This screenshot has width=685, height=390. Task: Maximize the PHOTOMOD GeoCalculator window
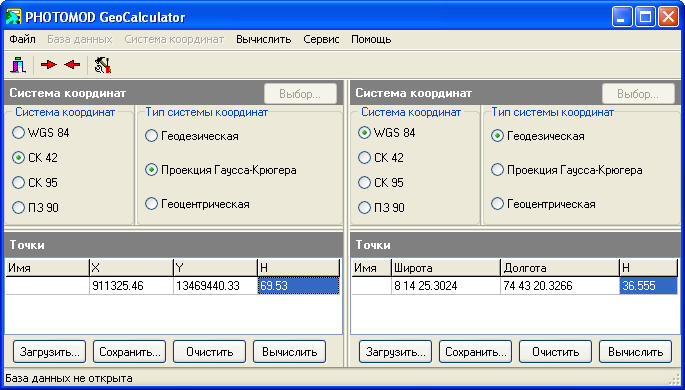(x=645, y=17)
